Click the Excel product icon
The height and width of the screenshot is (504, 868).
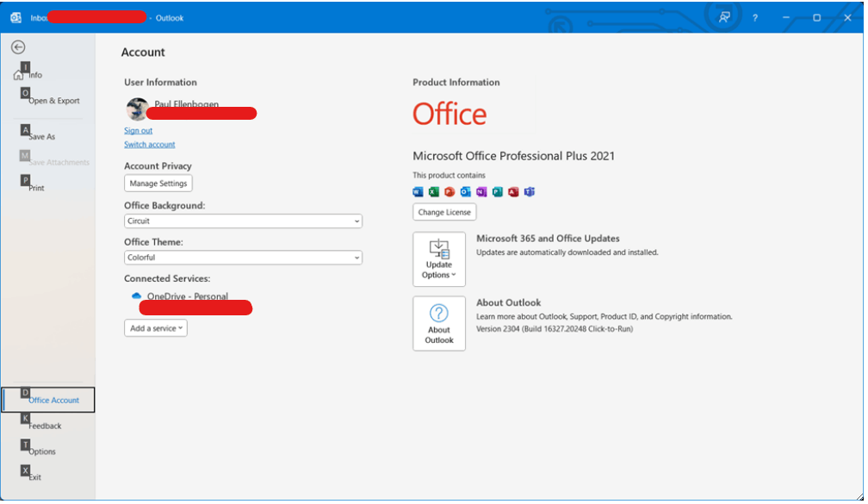click(434, 192)
